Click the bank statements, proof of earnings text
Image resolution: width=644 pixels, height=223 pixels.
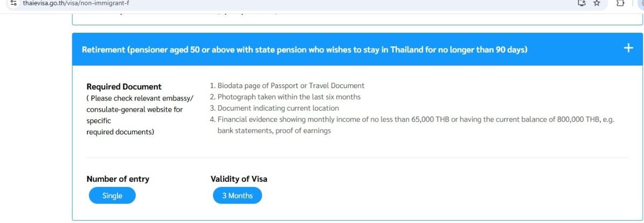[274, 131]
